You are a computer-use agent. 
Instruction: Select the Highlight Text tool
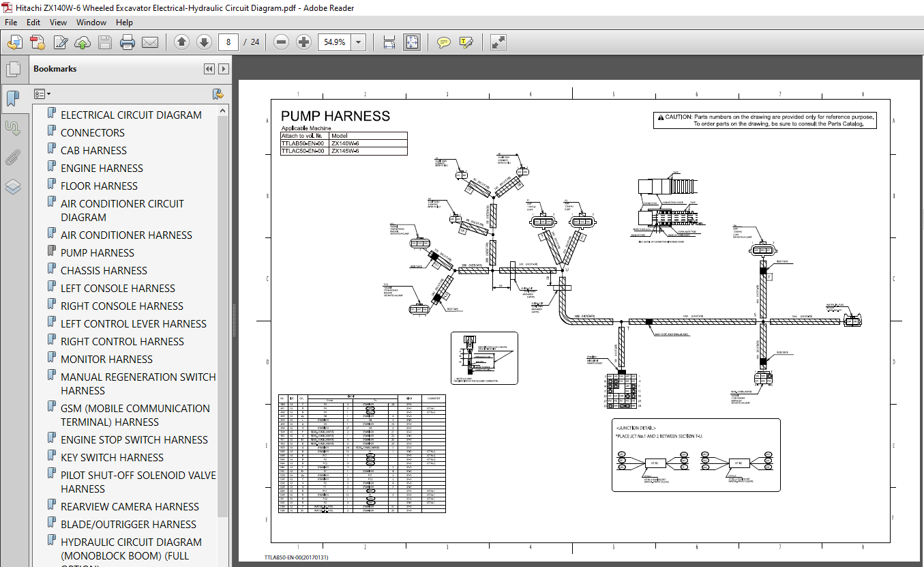coord(466,42)
